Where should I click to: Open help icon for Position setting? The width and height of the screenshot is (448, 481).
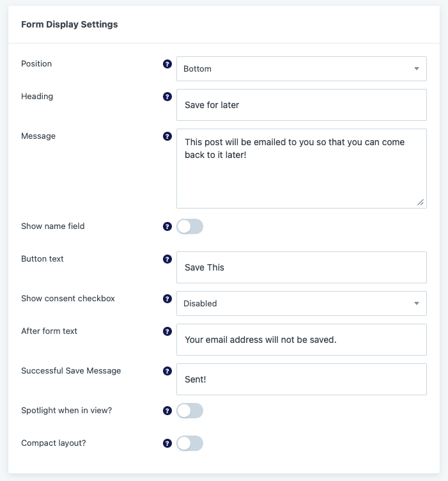(x=167, y=64)
